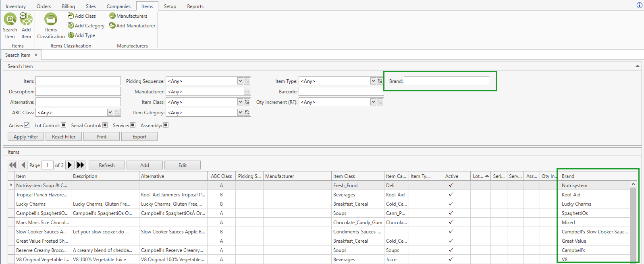Open the Item Type dropdown
Screen dimensions: 644x264
coord(373,81)
